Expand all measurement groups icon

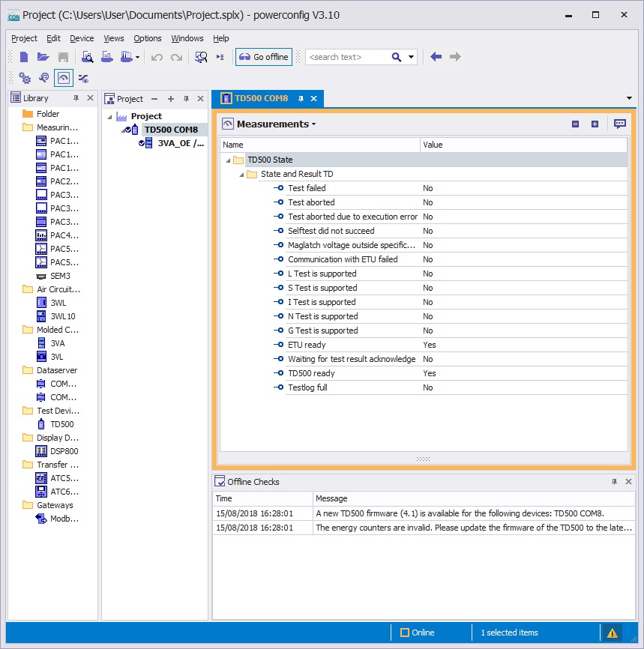(595, 124)
